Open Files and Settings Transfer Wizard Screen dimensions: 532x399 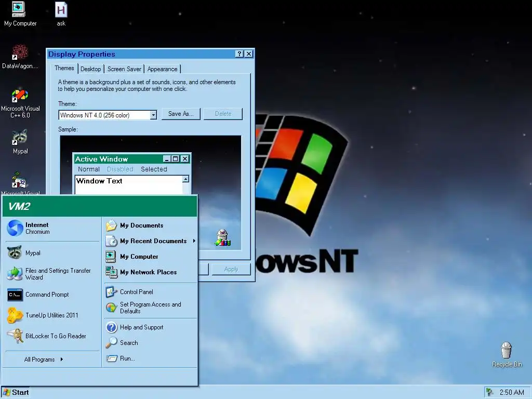click(52, 274)
